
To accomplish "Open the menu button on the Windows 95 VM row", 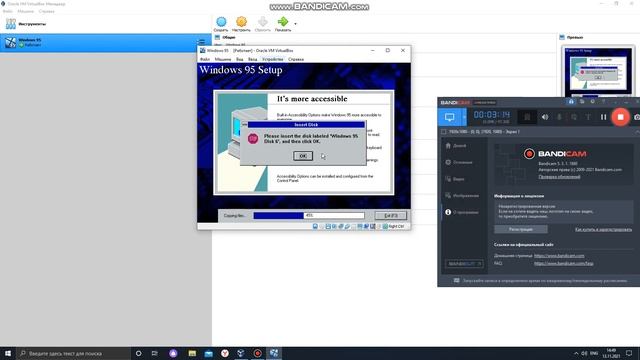I will pos(202,42).
